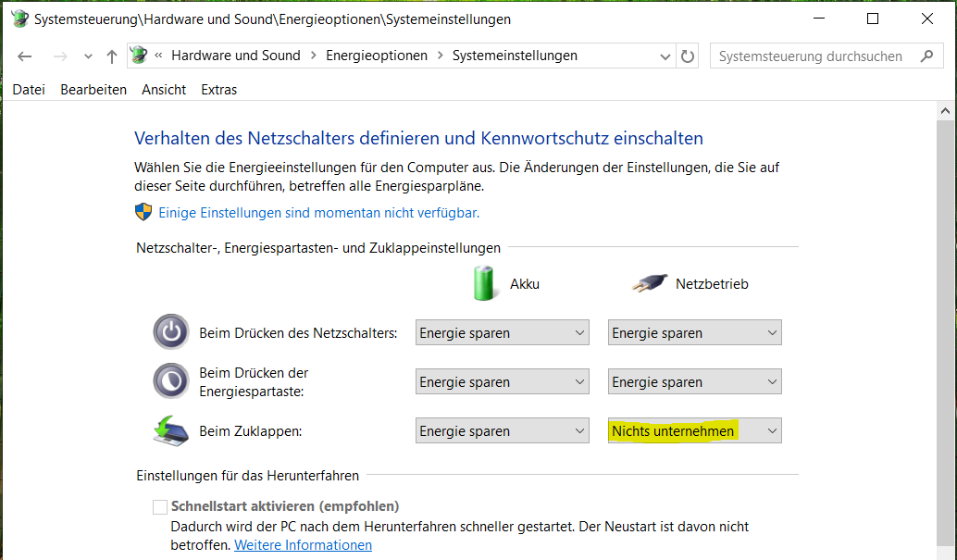This screenshot has height=560, width=957.
Task: Click the laptop lid Zuklappen icon
Action: click(x=170, y=429)
